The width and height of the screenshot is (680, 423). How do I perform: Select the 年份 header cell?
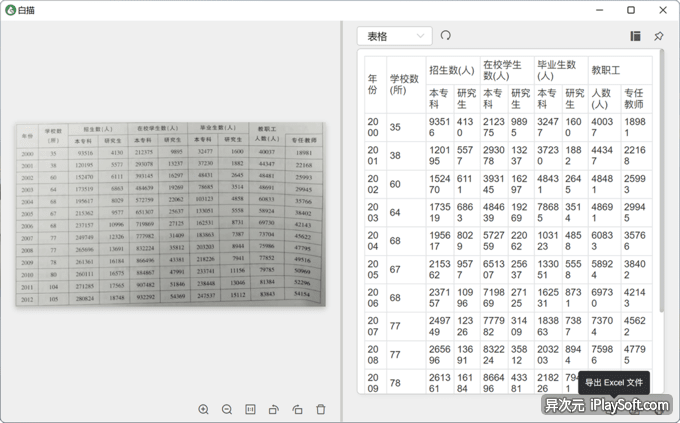[x=375, y=85]
